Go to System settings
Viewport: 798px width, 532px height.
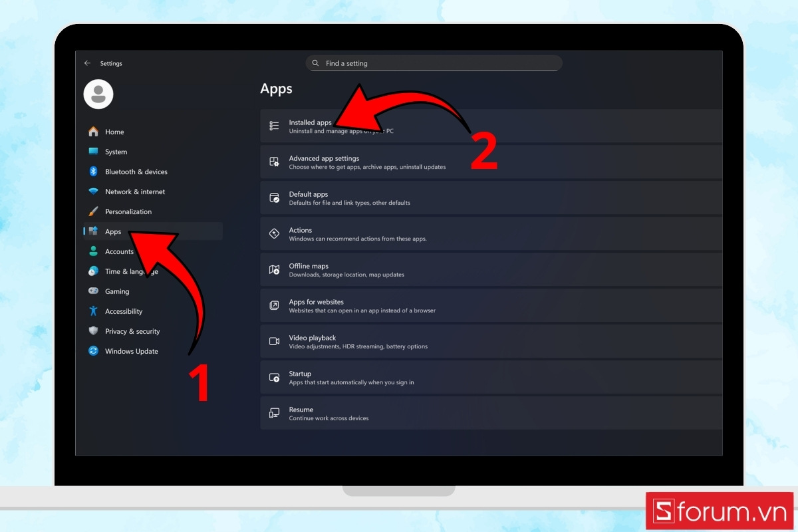point(116,152)
